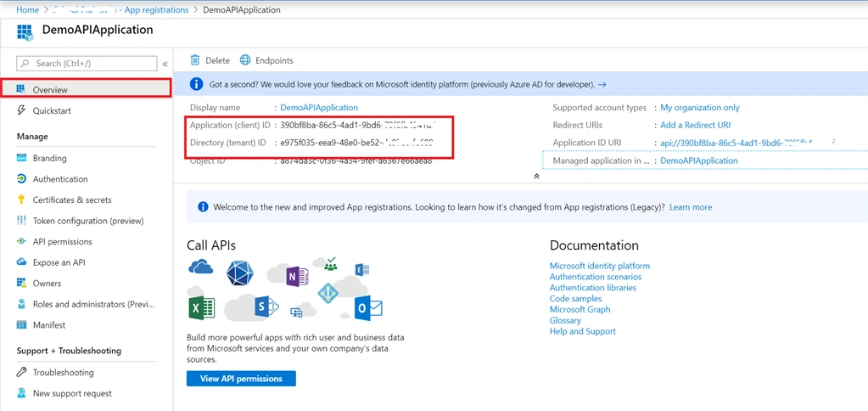Open the Application ID URI link
This screenshot has height=411, width=868.
point(748,143)
